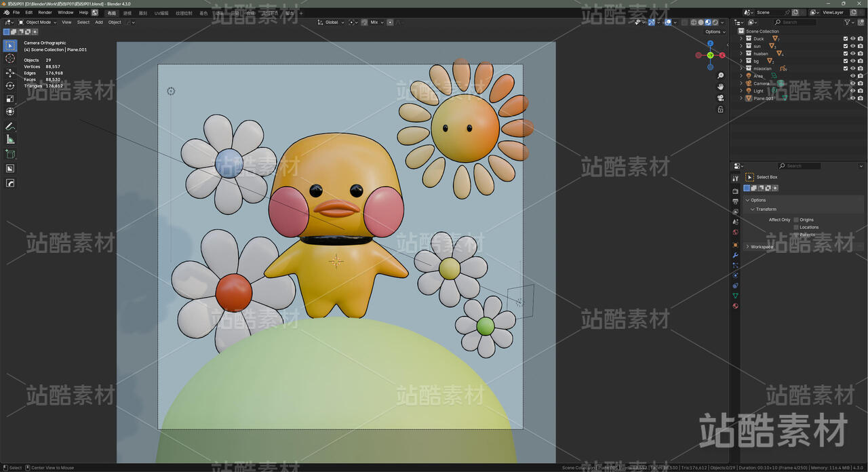The width and height of the screenshot is (868, 472).
Task: Collapse the Transform subpanel
Action: 752,210
